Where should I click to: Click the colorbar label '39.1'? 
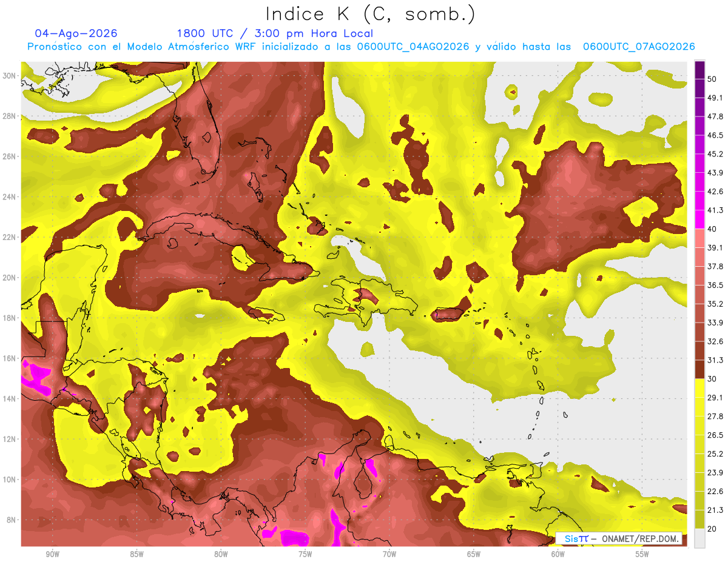tap(715, 247)
